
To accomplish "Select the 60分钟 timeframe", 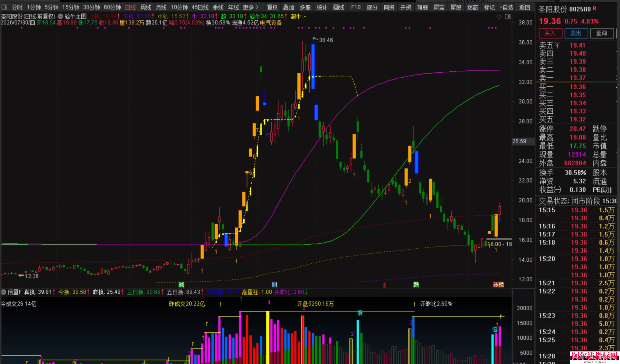I will point(112,7).
